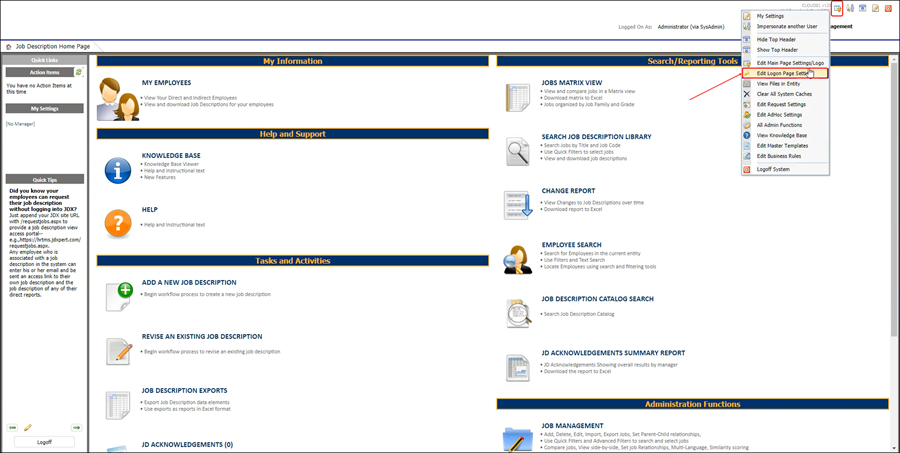
Task: Click the Employee Search icon
Action: pos(517,259)
